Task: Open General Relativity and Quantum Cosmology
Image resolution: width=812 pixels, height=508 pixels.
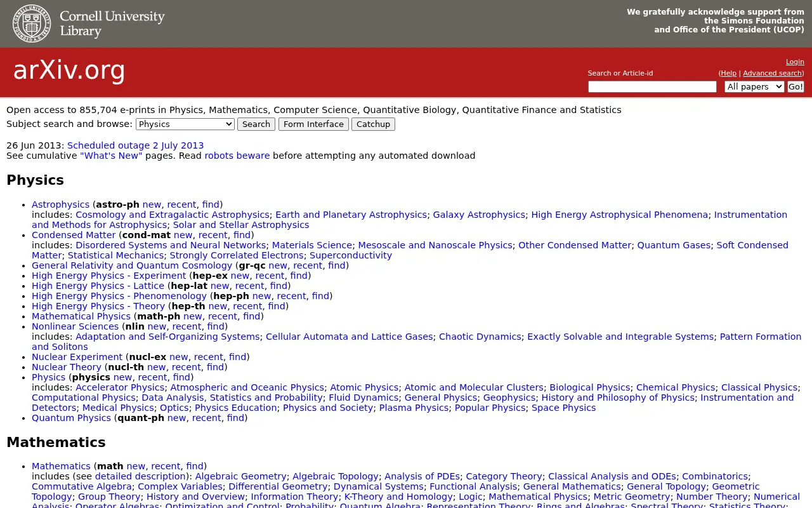Action: (132, 265)
